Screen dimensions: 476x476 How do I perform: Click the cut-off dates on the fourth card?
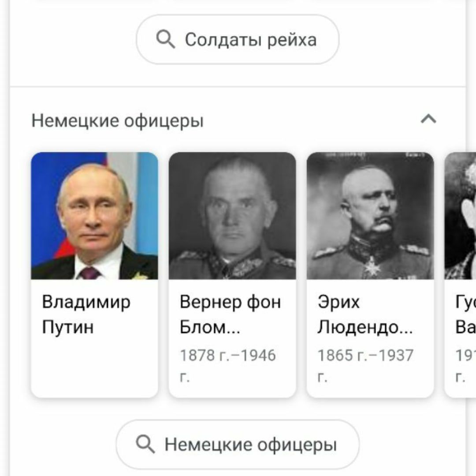pos(465,366)
